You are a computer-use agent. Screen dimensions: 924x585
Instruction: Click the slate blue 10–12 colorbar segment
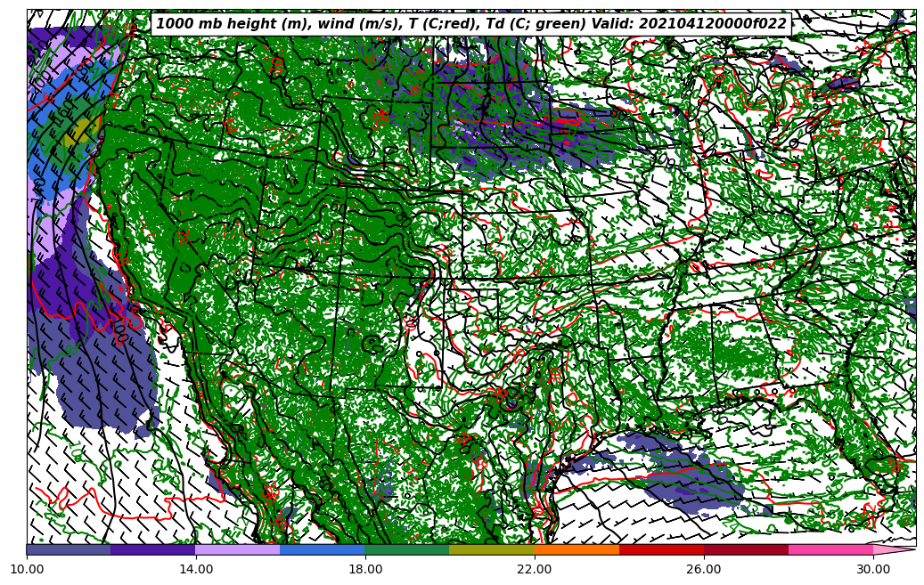pos(69,550)
